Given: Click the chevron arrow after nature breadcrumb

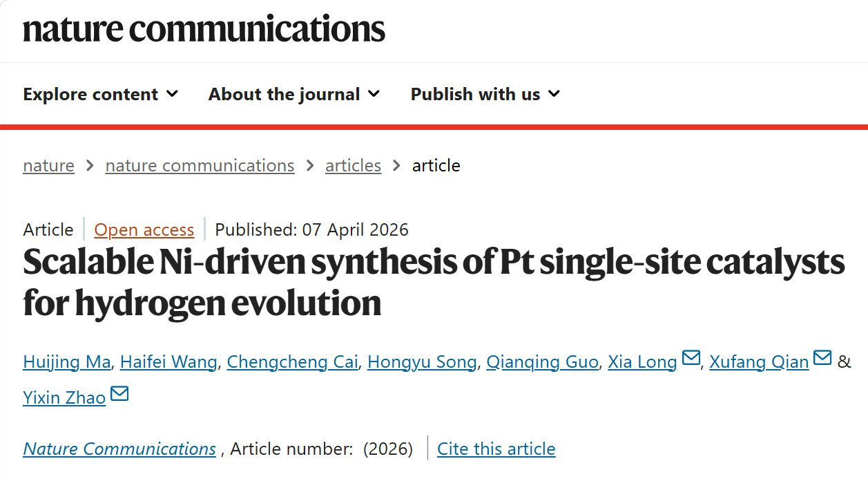Looking at the screenshot, I should 90,166.
